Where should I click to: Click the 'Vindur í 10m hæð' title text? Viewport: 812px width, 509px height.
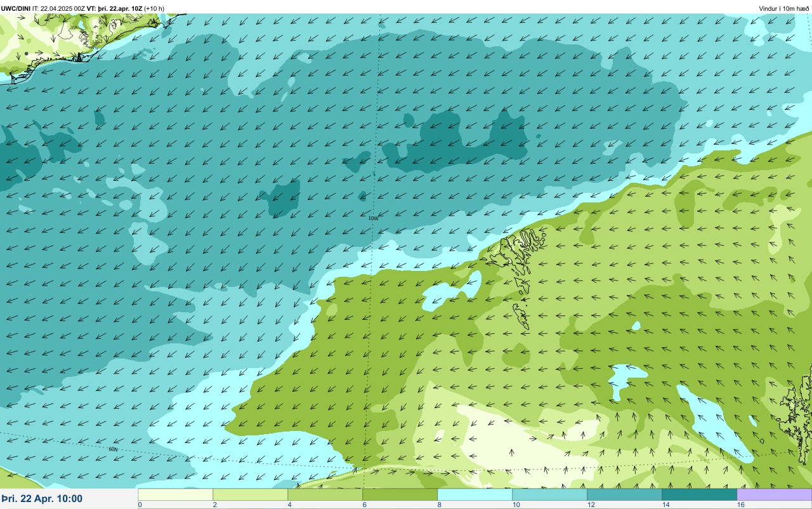783,8
